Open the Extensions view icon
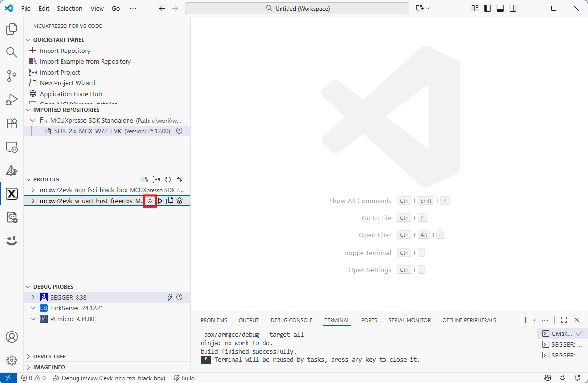Screen dimensions: 588x383 tap(12, 123)
